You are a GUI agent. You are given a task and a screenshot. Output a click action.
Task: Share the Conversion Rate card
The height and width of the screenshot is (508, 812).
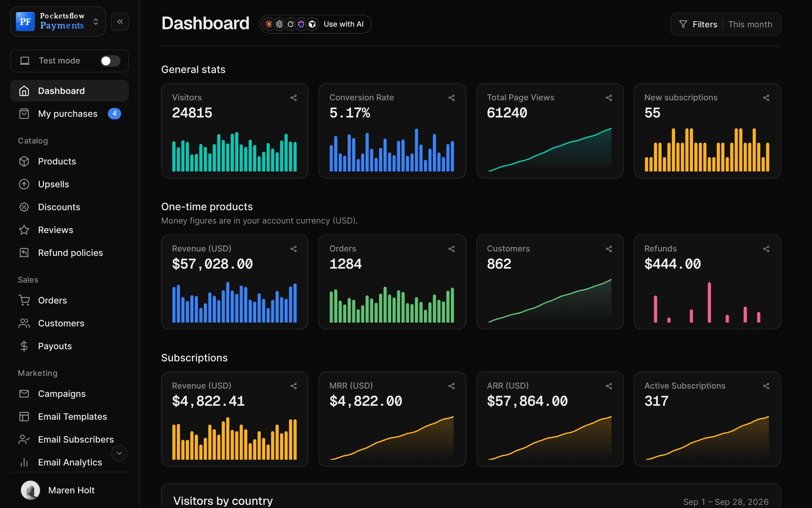click(451, 98)
